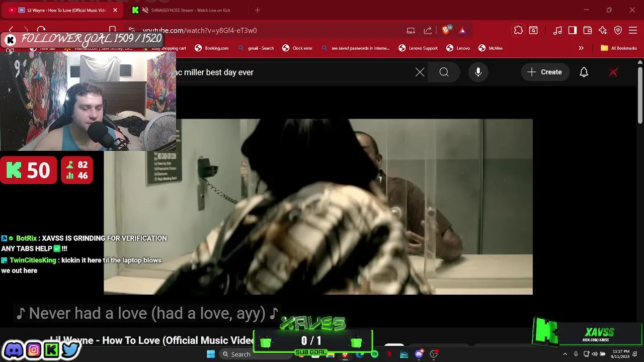Click the music video player frame

(318, 207)
